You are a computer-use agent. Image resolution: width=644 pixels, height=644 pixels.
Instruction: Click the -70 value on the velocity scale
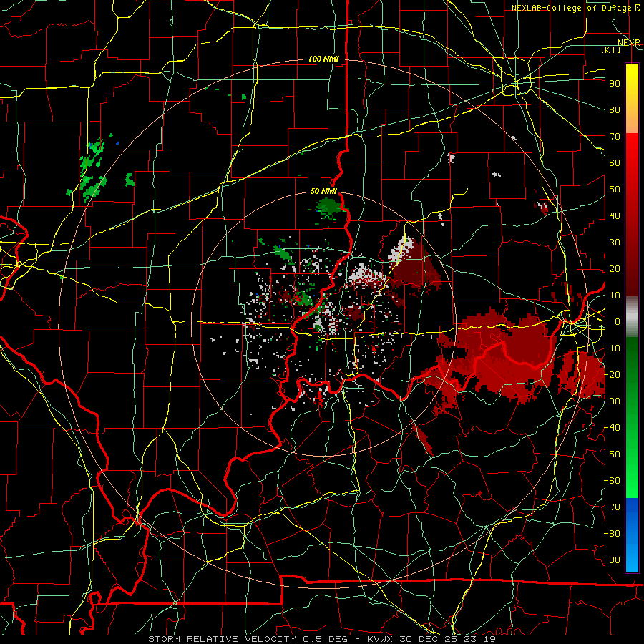(x=613, y=507)
